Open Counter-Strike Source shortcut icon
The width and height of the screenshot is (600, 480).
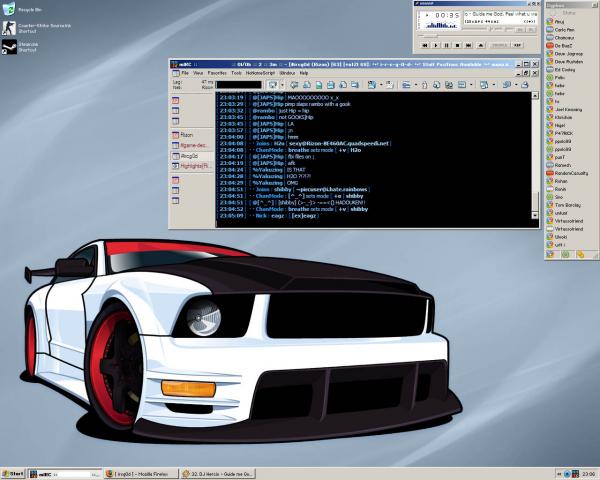[9, 28]
